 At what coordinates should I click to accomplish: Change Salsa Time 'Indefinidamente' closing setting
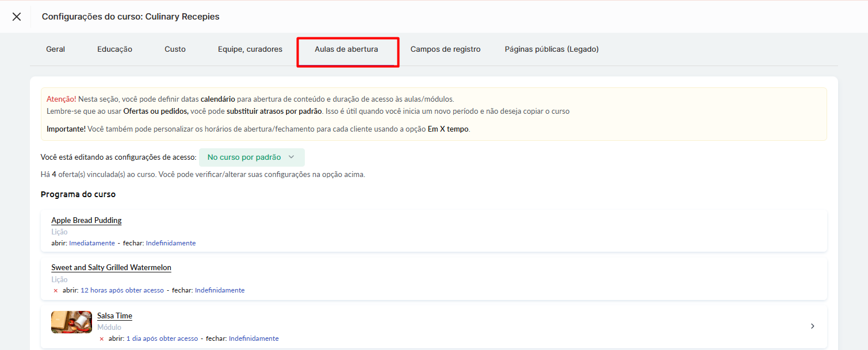[x=254, y=339]
